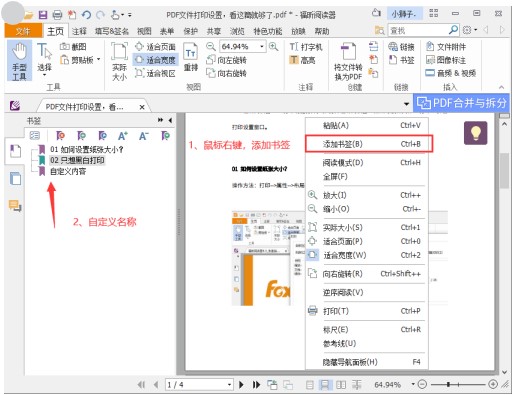Open Clipboard (剪贴板) dropdown arrow

coord(99,60)
